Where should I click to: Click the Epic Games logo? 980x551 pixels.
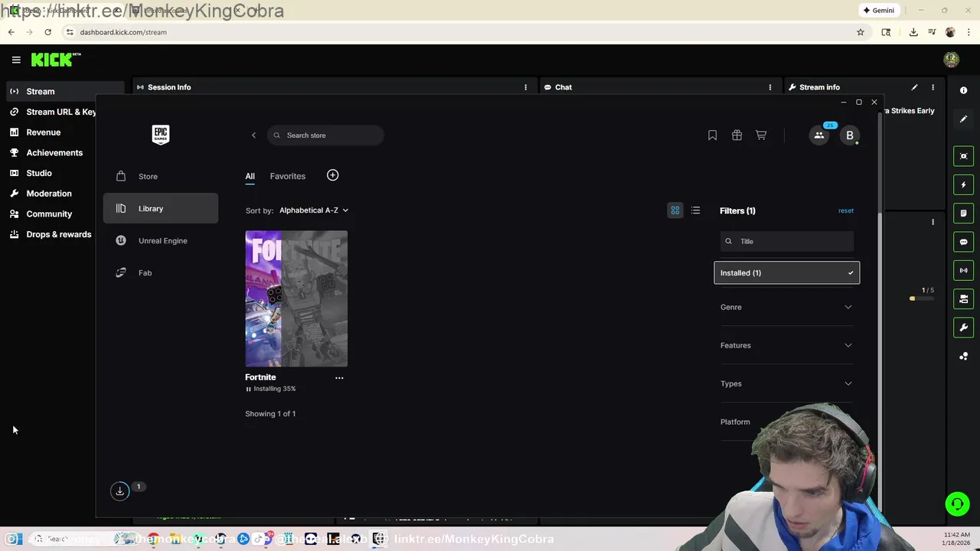pyautogui.click(x=160, y=135)
